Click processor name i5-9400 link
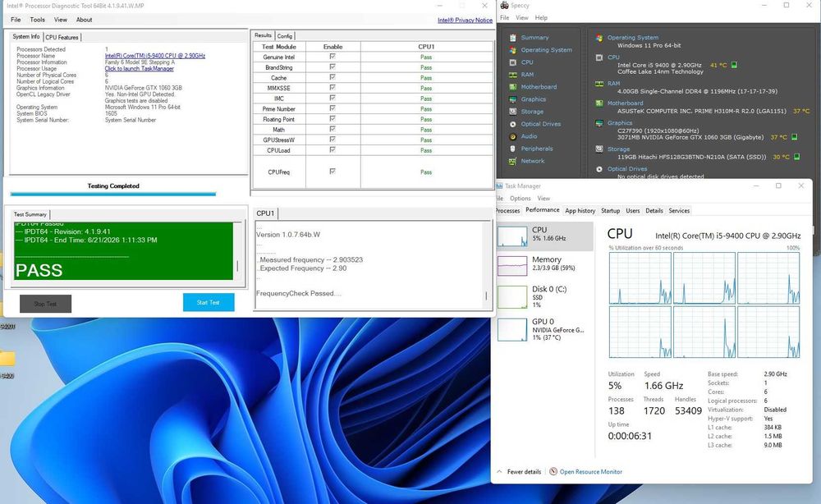This screenshot has height=504, width=821. [x=155, y=56]
